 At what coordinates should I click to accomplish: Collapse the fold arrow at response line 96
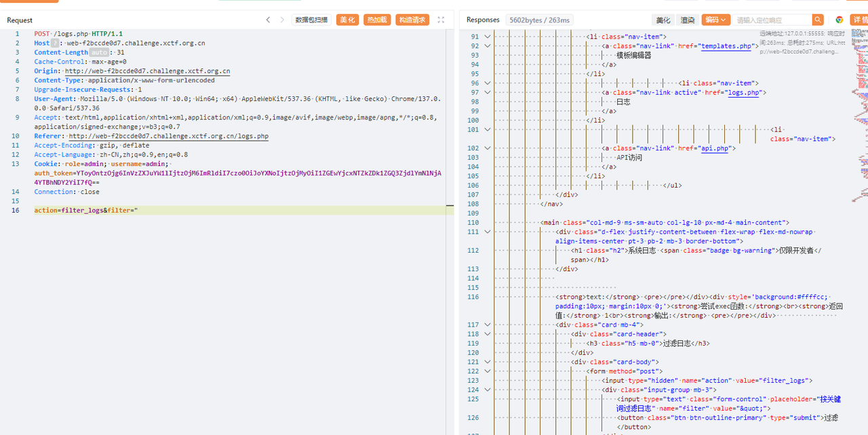pos(487,83)
